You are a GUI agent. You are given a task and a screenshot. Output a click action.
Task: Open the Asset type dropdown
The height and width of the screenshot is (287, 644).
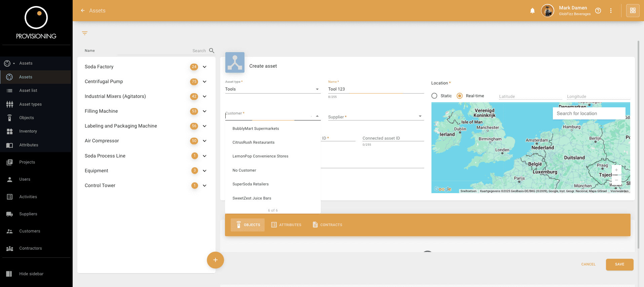273,89
